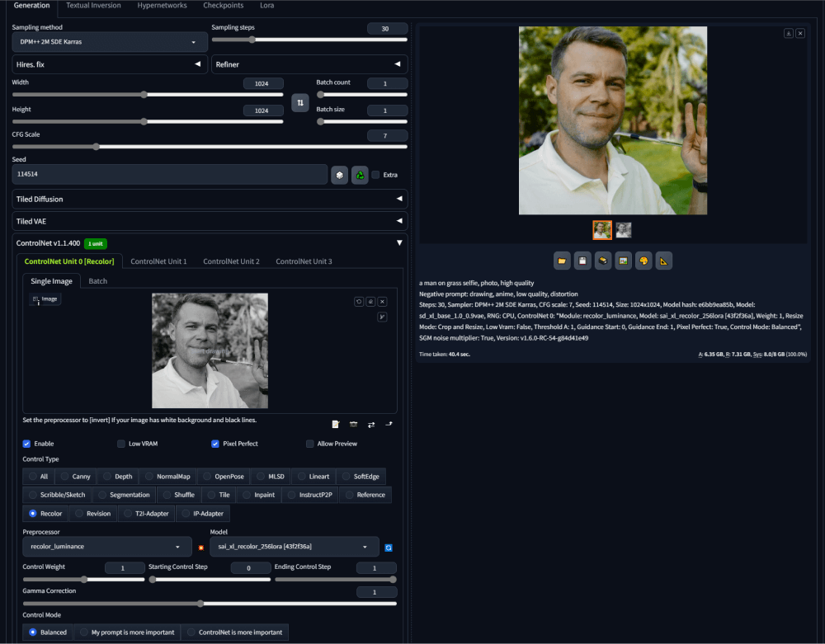Click the randomize seed dice icon
825x644 pixels.
click(339, 174)
